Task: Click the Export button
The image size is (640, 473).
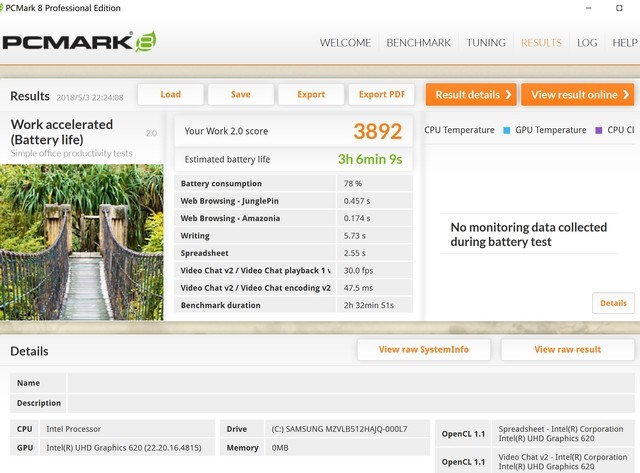Action: [x=311, y=94]
